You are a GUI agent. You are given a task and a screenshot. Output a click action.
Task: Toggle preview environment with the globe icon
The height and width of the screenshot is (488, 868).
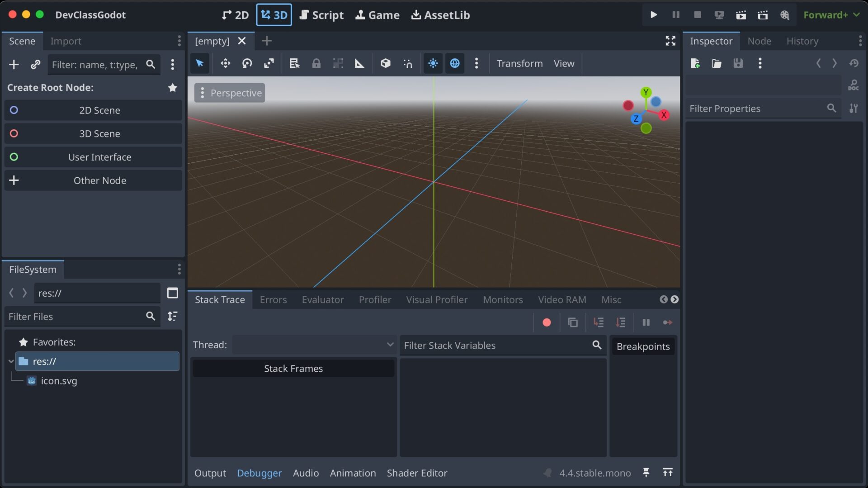[x=455, y=63]
